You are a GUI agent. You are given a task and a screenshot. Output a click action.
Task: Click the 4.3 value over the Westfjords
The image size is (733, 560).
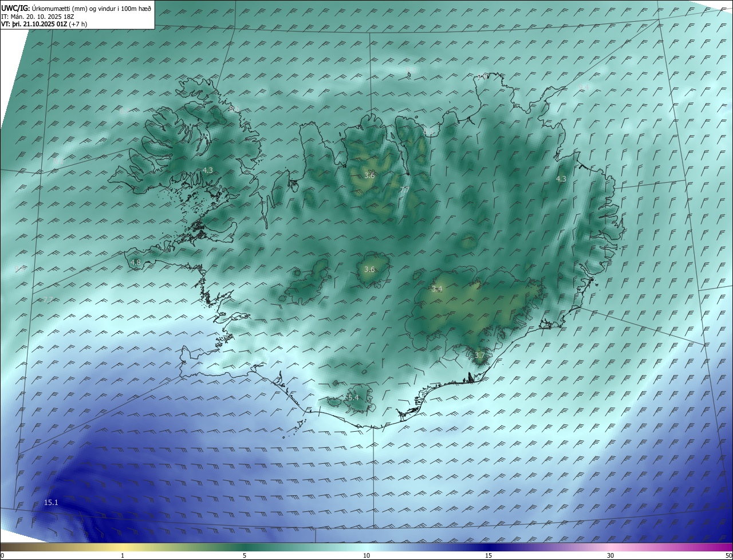click(x=207, y=171)
